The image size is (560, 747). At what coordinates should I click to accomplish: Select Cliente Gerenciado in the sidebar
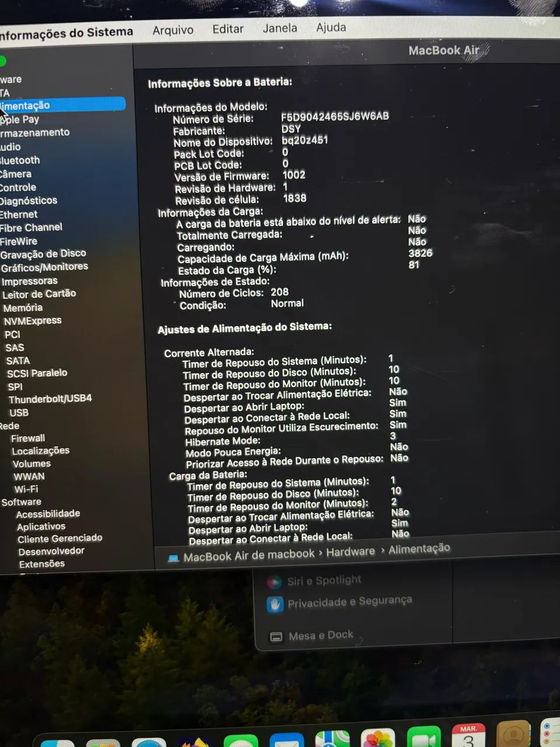tap(60, 539)
